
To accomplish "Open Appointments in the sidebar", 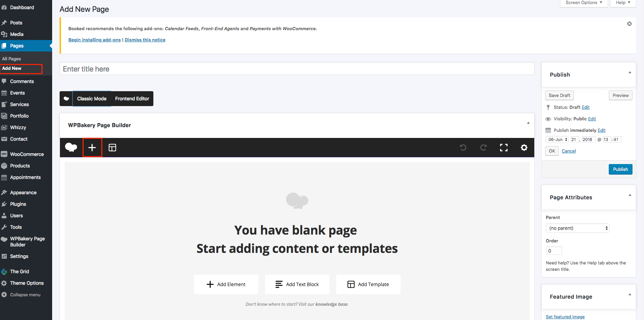I will pyautogui.click(x=25, y=177).
